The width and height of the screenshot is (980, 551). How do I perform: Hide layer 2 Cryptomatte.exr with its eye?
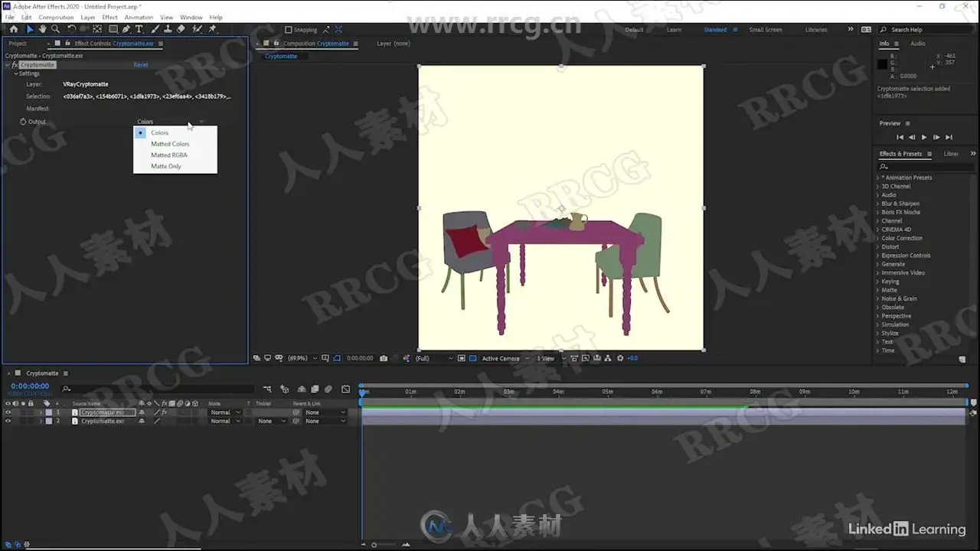click(x=8, y=421)
